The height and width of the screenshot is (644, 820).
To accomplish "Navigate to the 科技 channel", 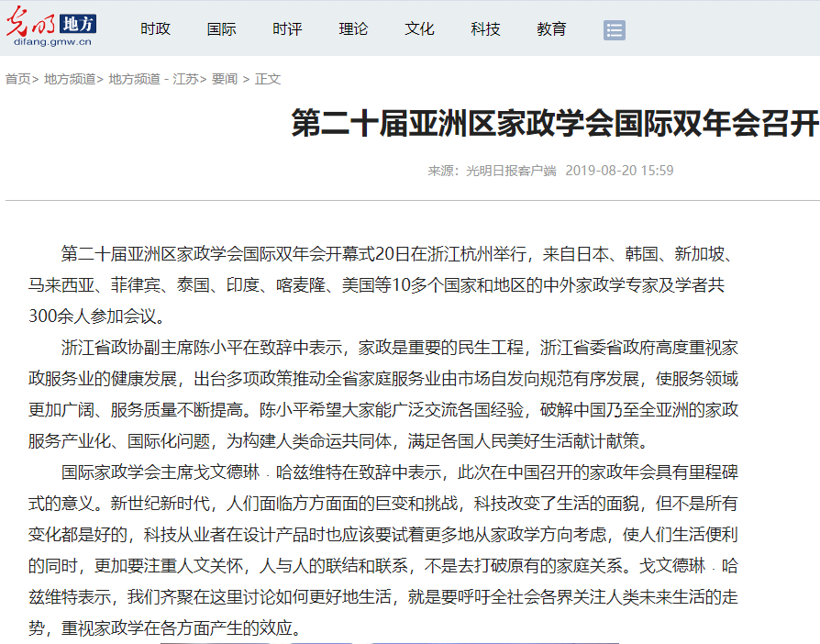I will pos(485,29).
